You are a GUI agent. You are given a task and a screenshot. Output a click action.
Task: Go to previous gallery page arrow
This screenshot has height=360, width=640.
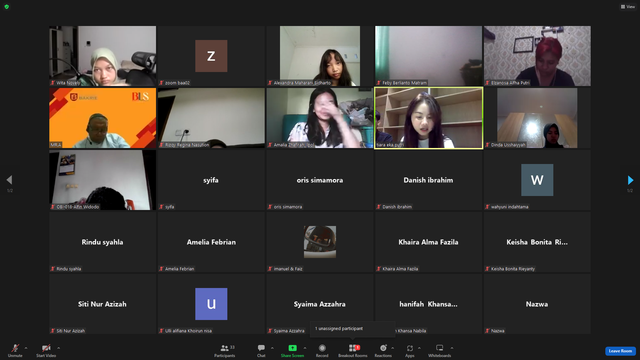(9, 180)
